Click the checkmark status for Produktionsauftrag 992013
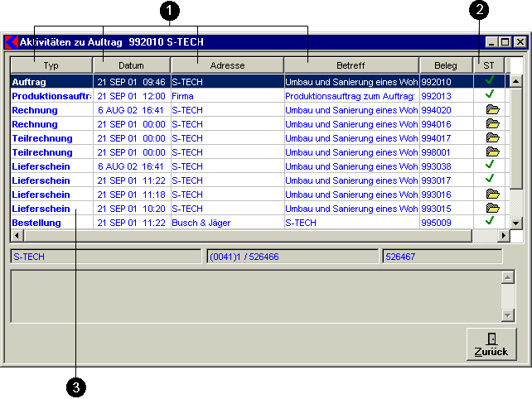 click(489, 95)
